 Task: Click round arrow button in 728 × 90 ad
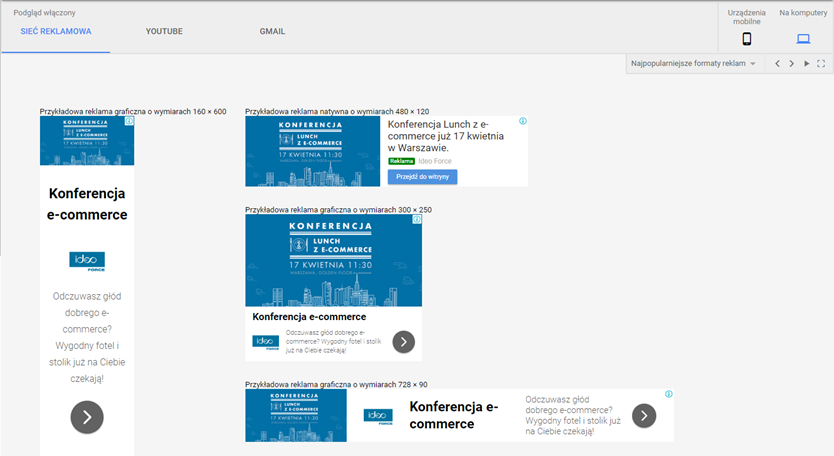tap(644, 416)
